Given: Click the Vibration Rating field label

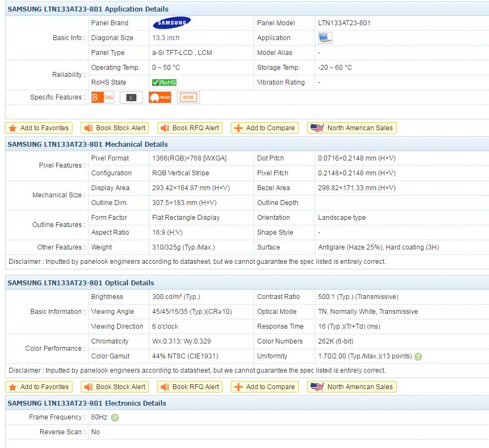Looking at the screenshot, I should (281, 82).
